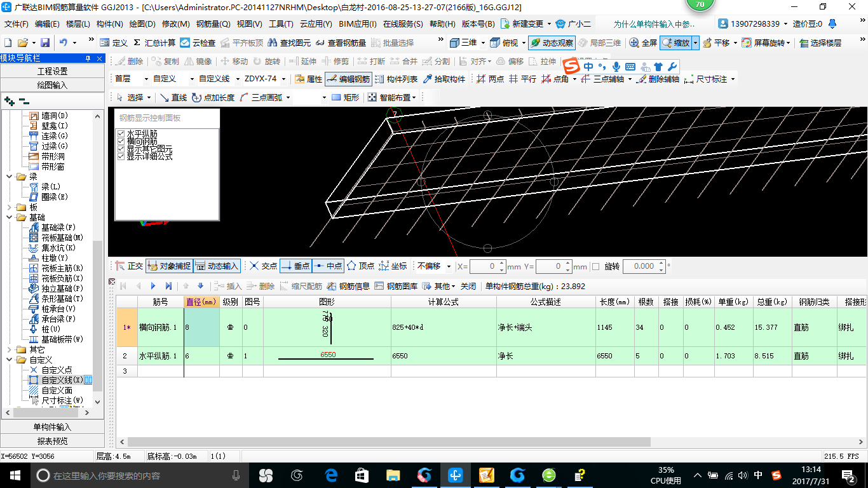Viewport: 868px width, 488px height.
Task: Open the 帮助(H) menu
Action: (x=442, y=24)
